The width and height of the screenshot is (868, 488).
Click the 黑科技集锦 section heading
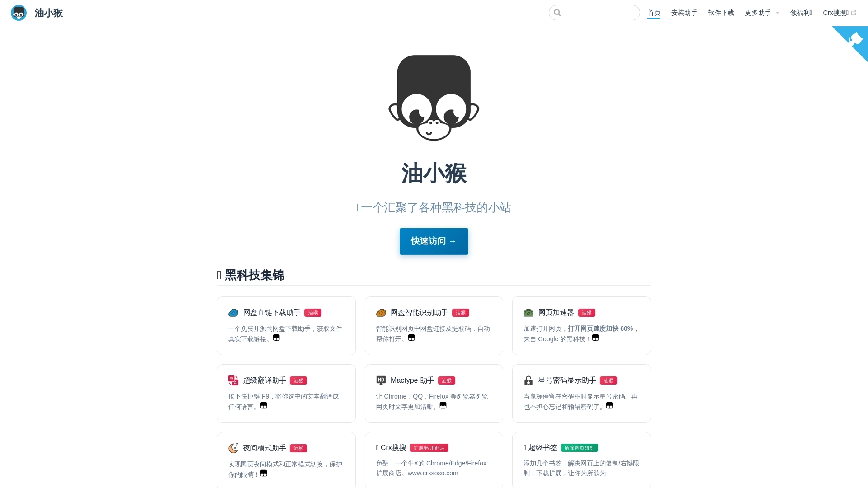[x=251, y=275]
